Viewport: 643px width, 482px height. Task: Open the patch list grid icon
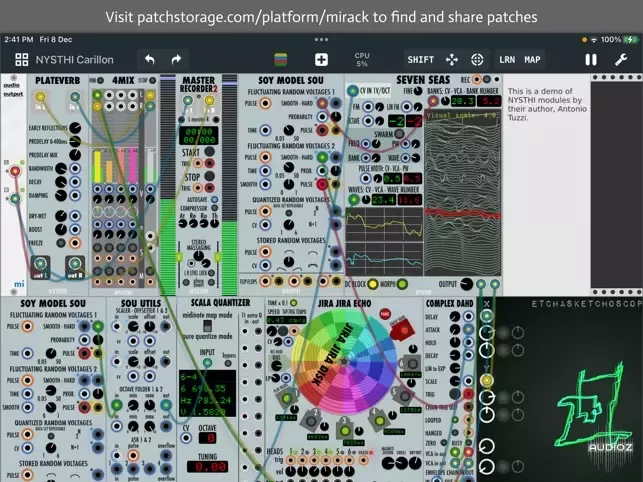coord(22,59)
